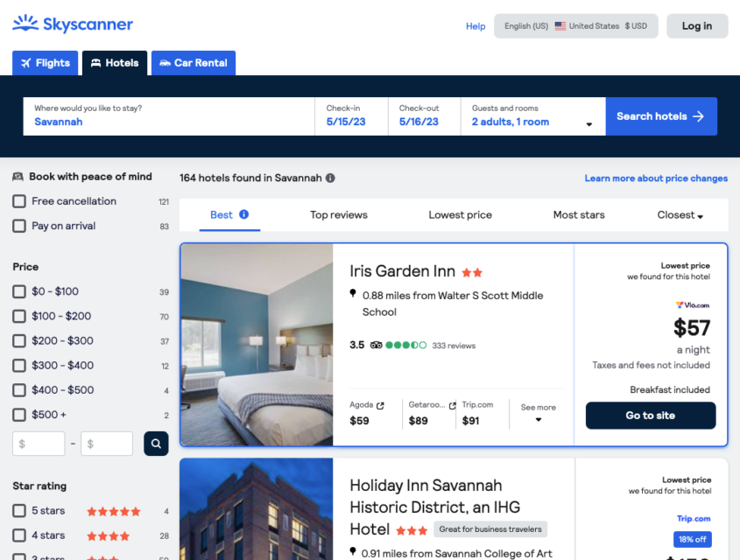Open Learn more about price changes
Screen dimensions: 740x560
pyautogui.click(x=656, y=178)
